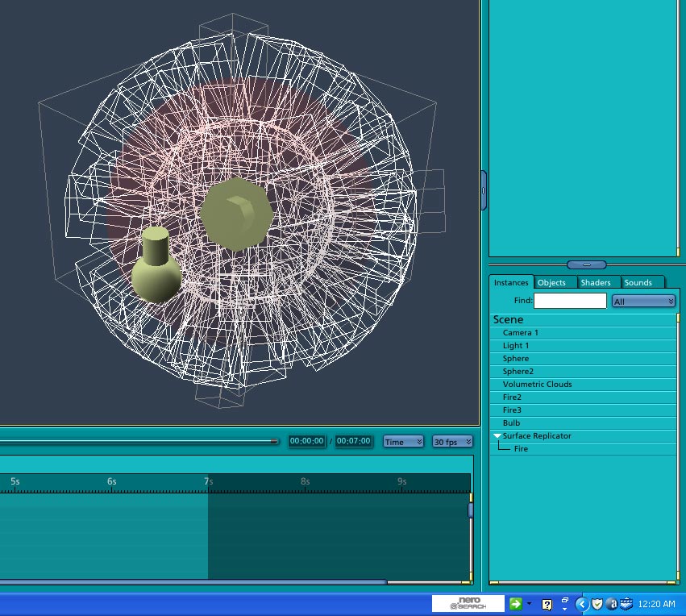
Task: Switch to the Instances tab
Action: pos(511,283)
